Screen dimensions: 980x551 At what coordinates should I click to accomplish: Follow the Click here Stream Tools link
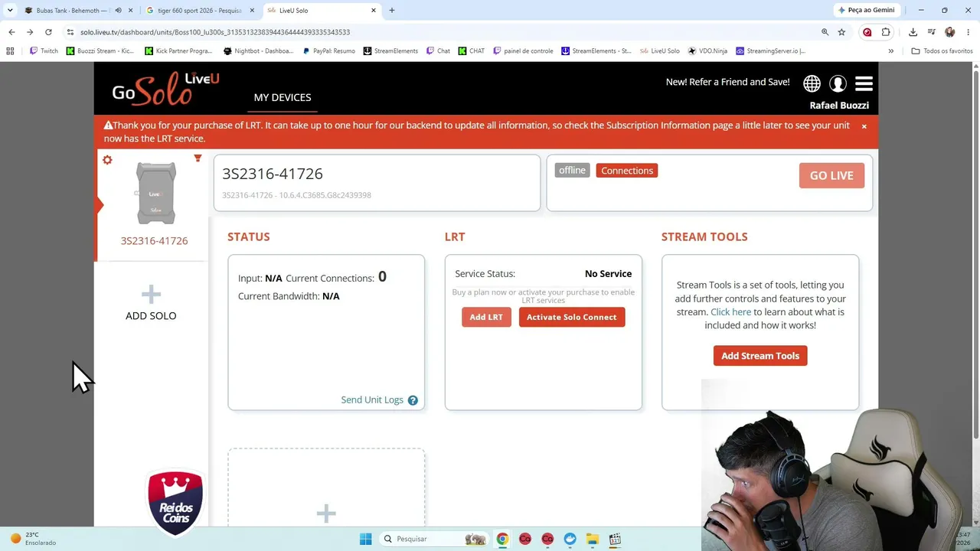pyautogui.click(x=730, y=312)
